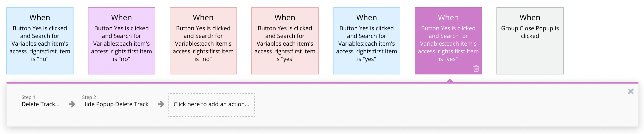
Task: Delete the selected event with trash icon
Action: [476, 68]
